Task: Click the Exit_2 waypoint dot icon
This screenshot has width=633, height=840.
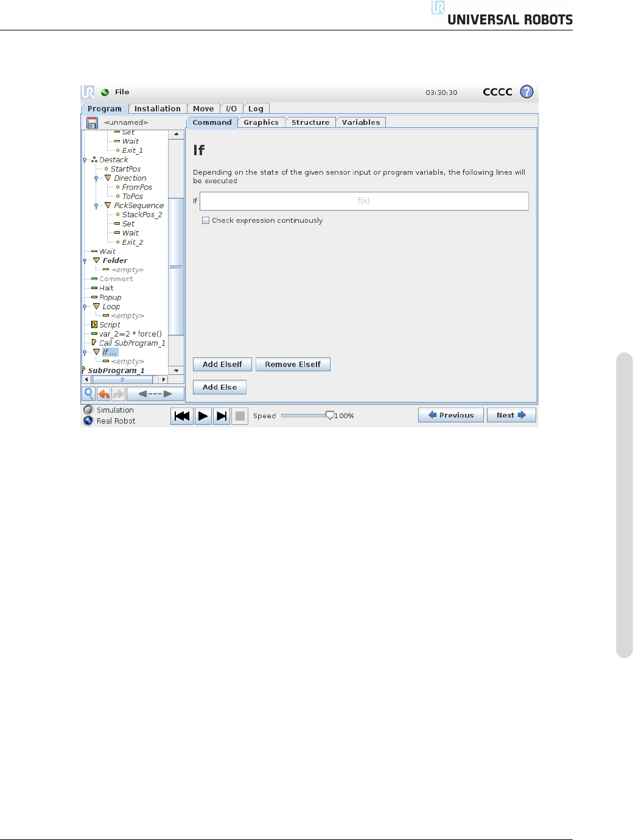Action: (x=118, y=242)
